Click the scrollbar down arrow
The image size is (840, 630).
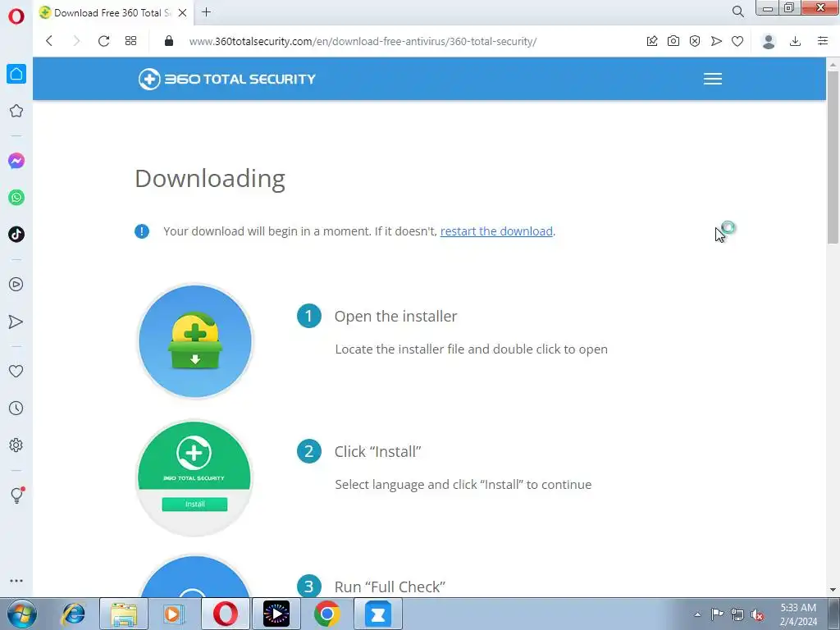coord(833,591)
